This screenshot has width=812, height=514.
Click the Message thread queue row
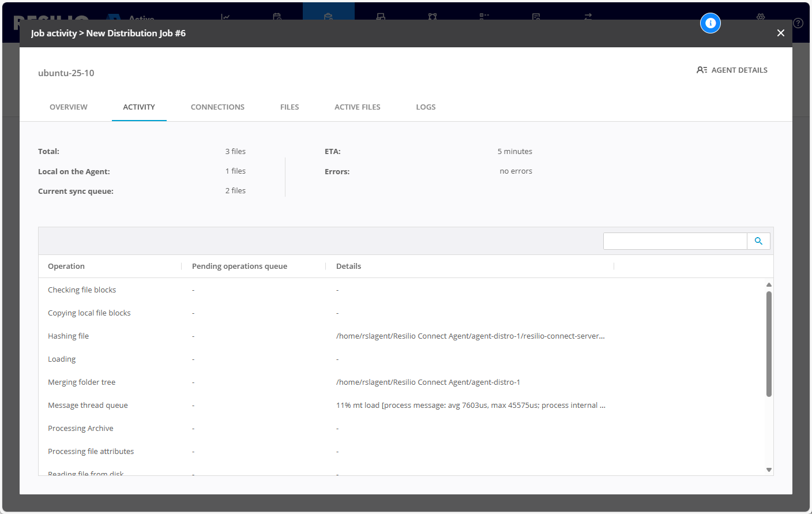pos(88,405)
